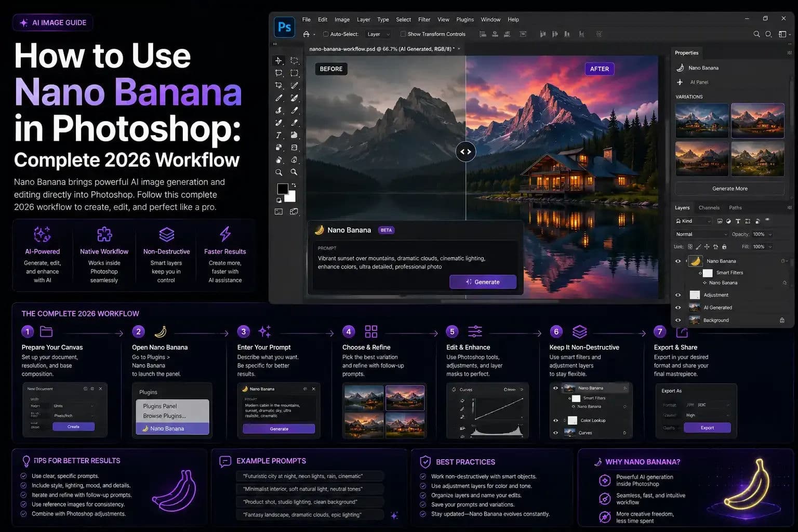Open the home icon dropdown arrow

point(314,35)
